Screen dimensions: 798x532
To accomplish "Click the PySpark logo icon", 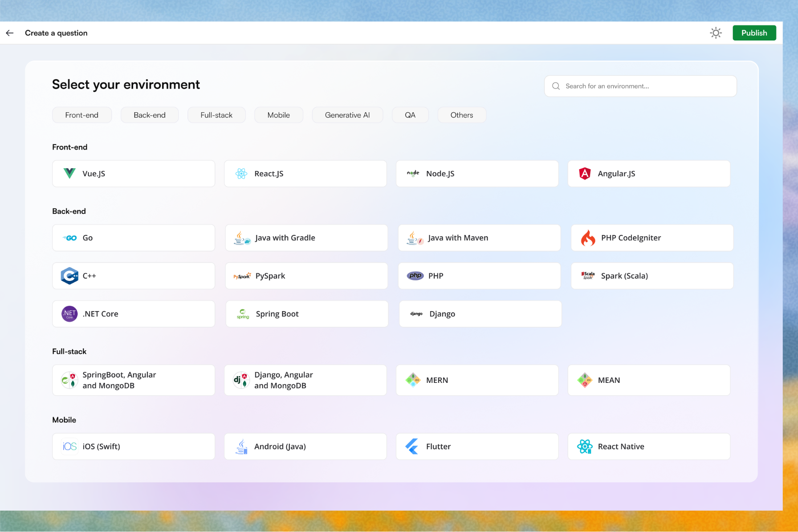I will 242,276.
